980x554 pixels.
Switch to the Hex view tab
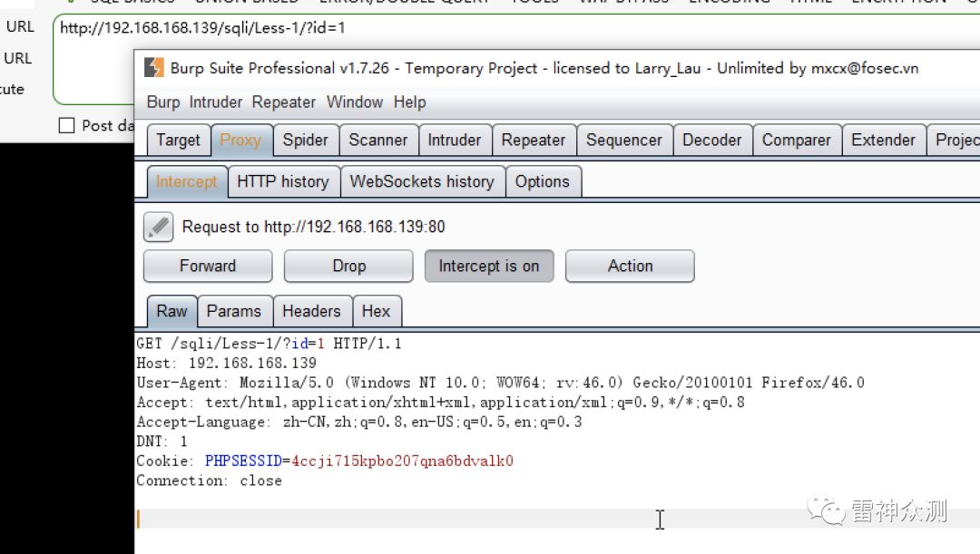pyautogui.click(x=376, y=311)
